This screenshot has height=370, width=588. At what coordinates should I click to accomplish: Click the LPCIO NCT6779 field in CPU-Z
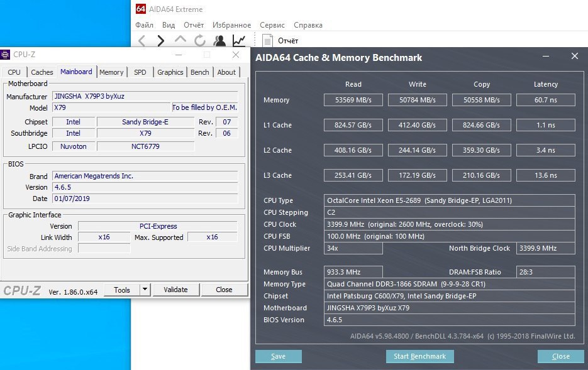[145, 146]
